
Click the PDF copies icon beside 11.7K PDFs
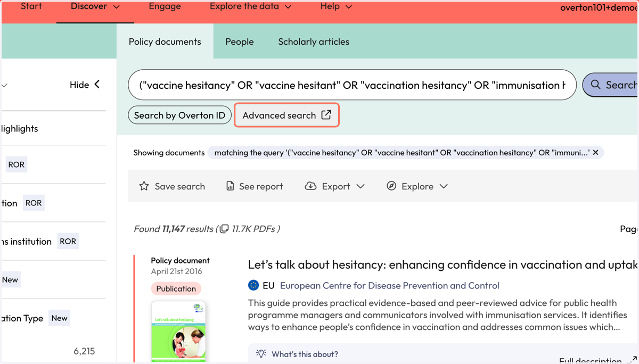224,229
